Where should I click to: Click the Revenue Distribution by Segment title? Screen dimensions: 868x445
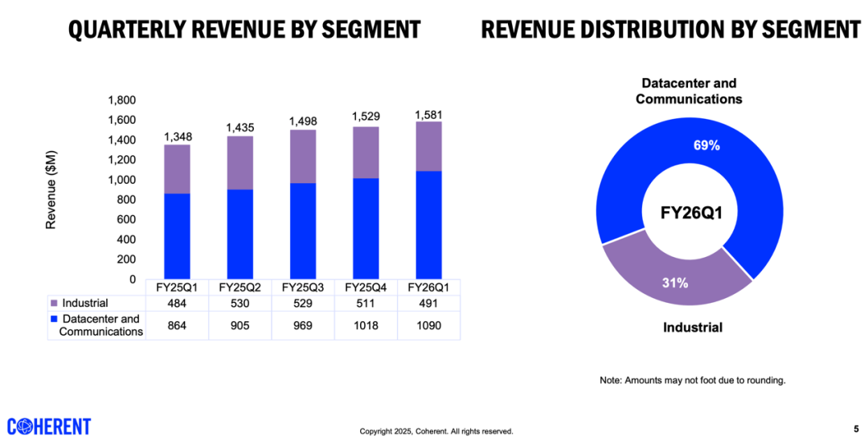click(x=670, y=30)
